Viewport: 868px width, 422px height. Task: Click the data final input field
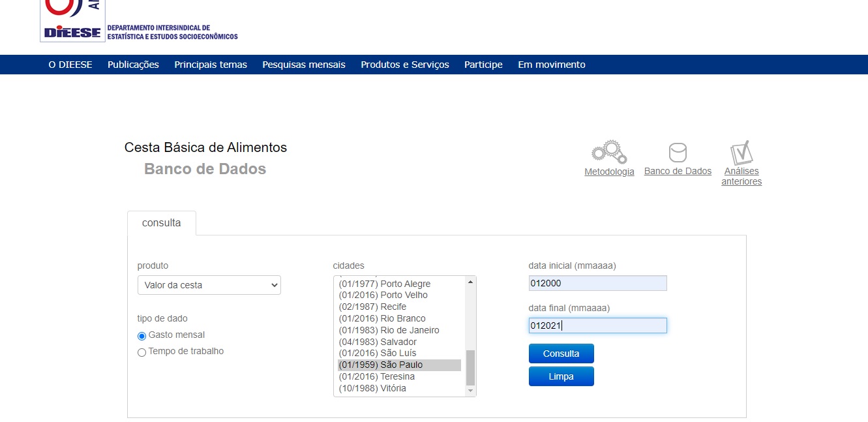(597, 325)
